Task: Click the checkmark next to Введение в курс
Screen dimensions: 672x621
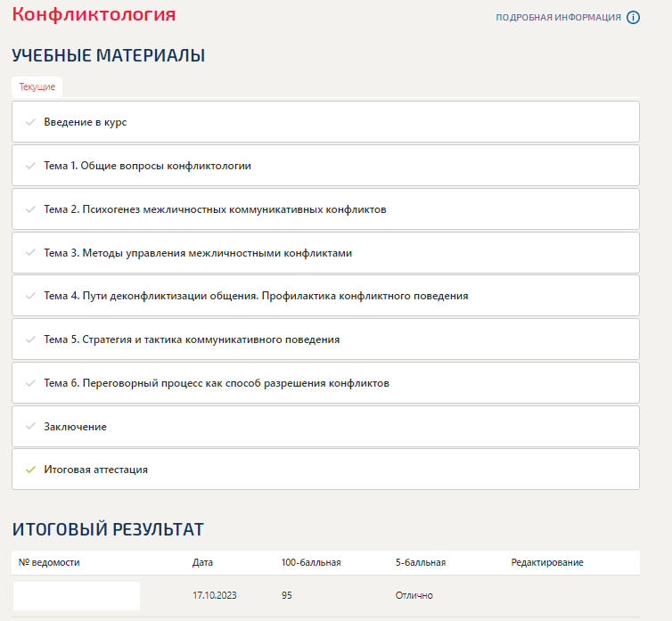Action: tap(30, 122)
